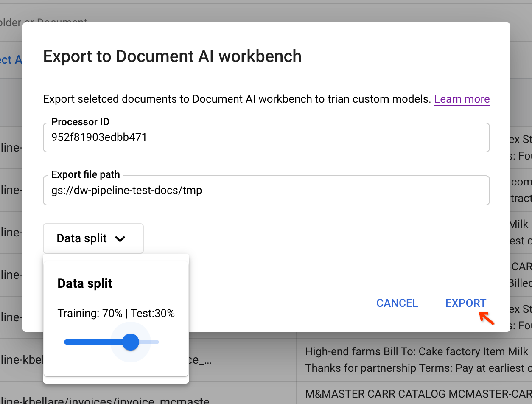Click the invoice_mcmaste file path row
Screen dimensions: 532x404
[106, 400]
